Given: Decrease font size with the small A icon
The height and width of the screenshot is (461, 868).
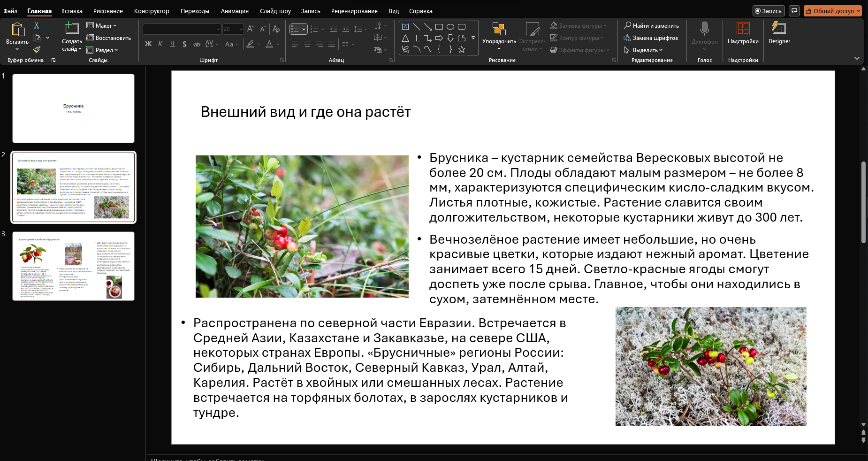Looking at the screenshot, I should (x=263, y=29).
